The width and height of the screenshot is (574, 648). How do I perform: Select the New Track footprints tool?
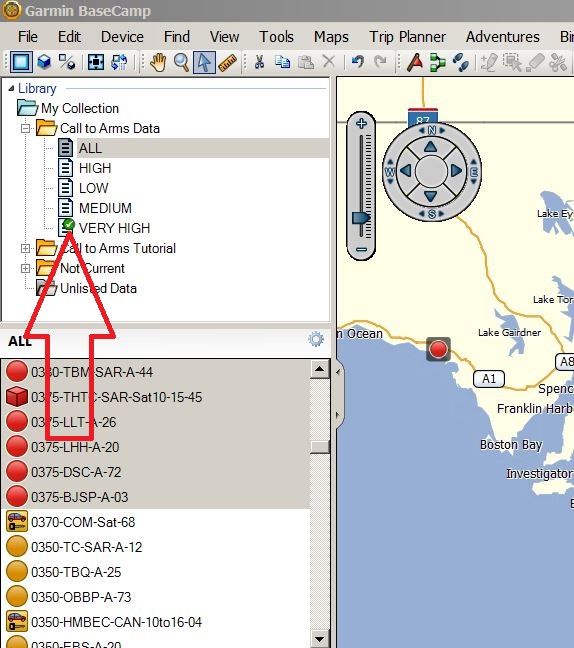pyautogui.click(x=460, y=62)
